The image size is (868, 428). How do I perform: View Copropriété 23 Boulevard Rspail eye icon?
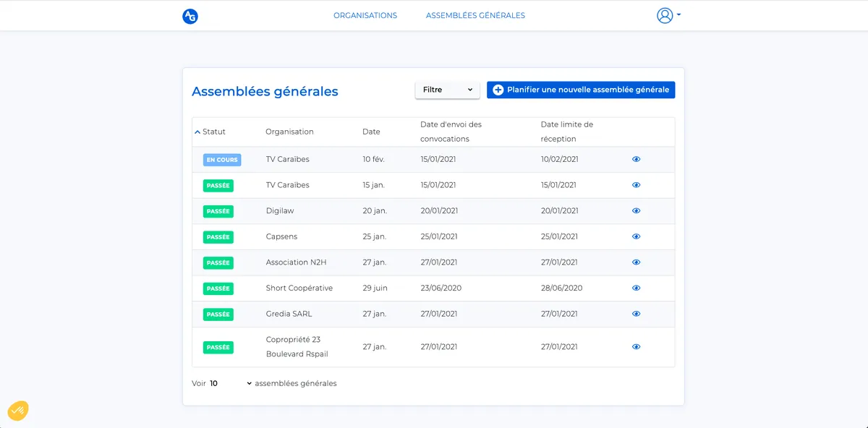pos(637,347)
